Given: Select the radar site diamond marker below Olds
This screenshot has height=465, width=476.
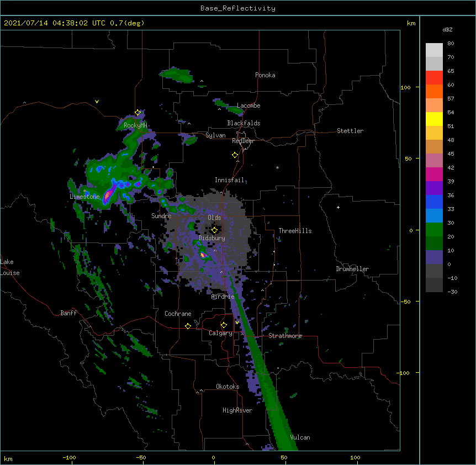Looking at the screenshot, I should (214, 230).
